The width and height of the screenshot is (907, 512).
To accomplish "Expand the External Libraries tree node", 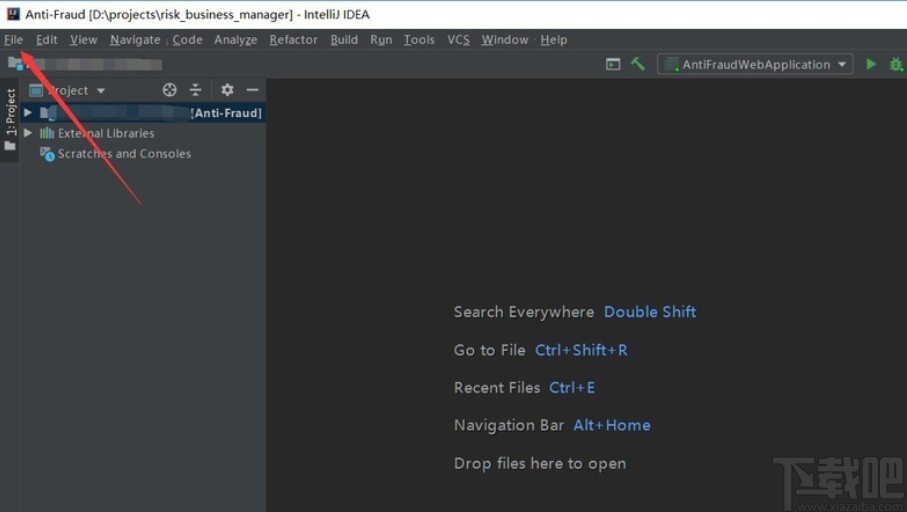I will [28, 133].
